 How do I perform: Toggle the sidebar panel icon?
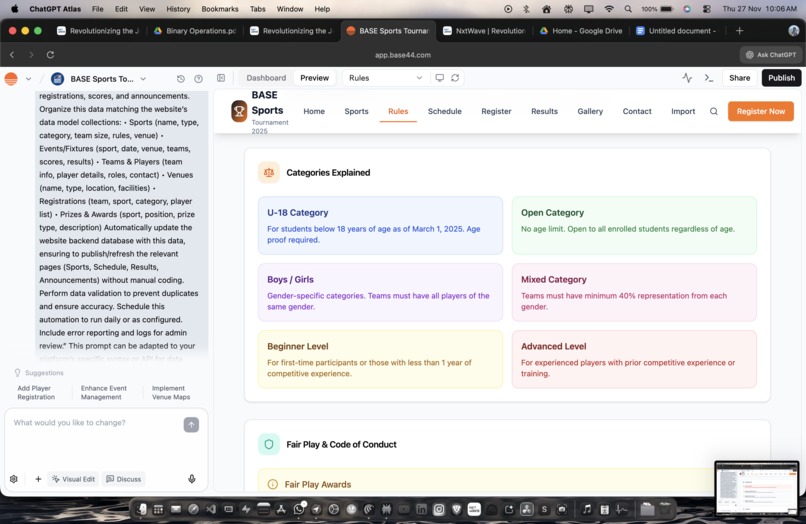tap(221, 78)
